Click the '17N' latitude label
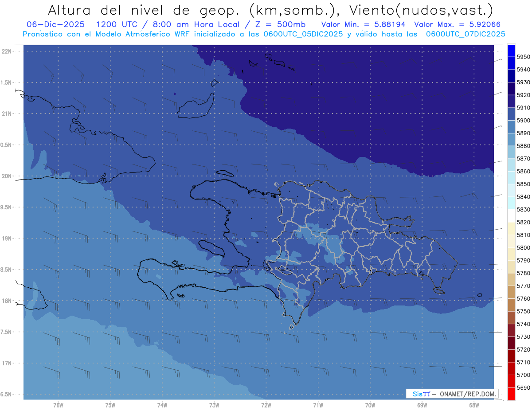Screen dimensions: 532x411 (x=7, y=363)
